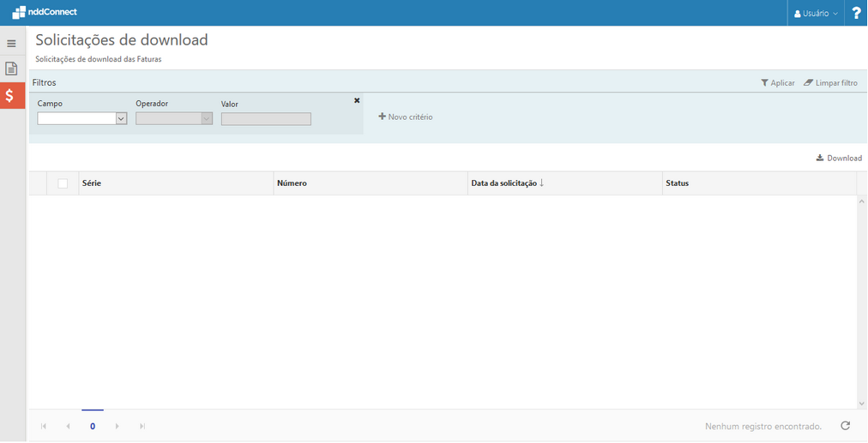The image size is (868, 443).
Task: Click Aplicar to apply the filter
Action: click(x=777, y=83)
